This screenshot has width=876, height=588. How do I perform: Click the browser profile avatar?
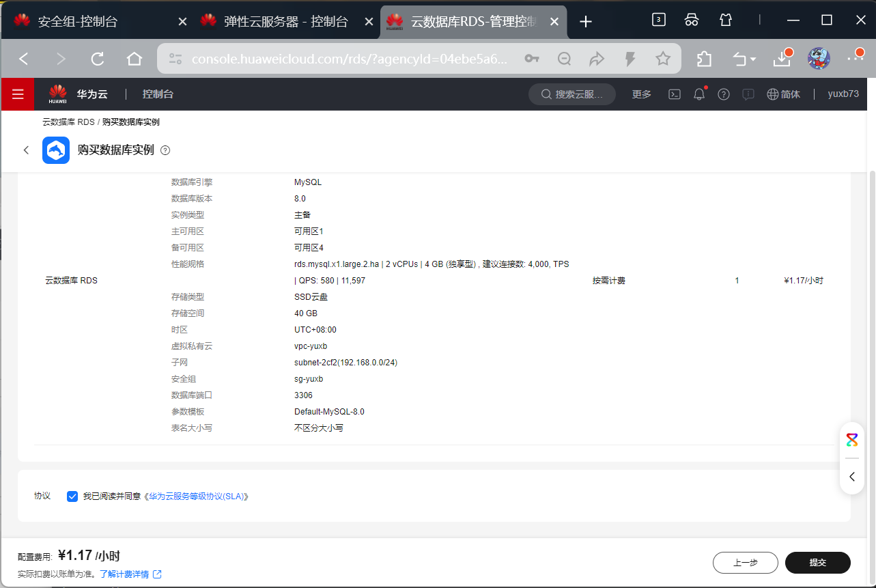819,59
